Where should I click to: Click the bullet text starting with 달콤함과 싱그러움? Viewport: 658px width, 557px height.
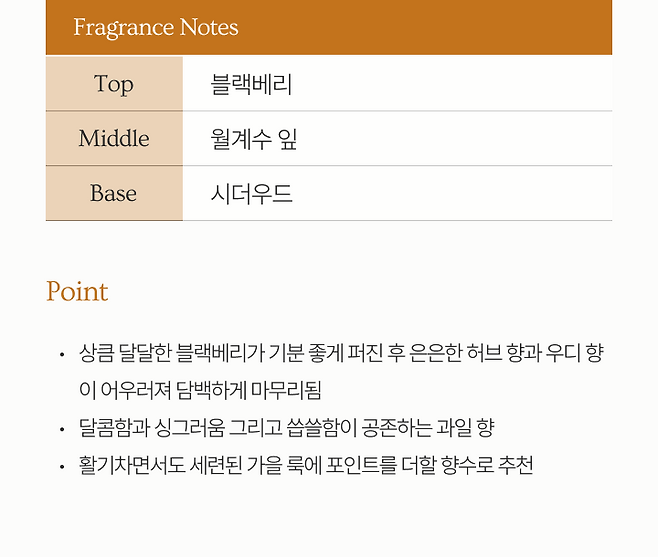[x=286, y=428]
